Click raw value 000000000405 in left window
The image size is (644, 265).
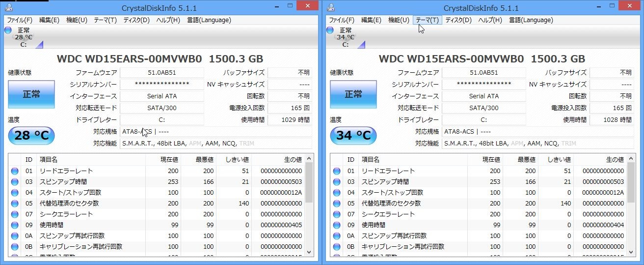(281, 225)
